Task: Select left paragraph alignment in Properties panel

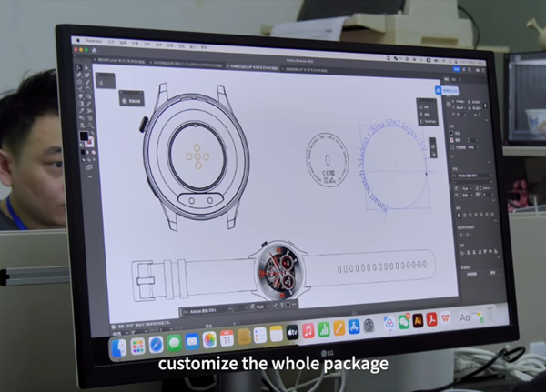Action: pos(459,216)
